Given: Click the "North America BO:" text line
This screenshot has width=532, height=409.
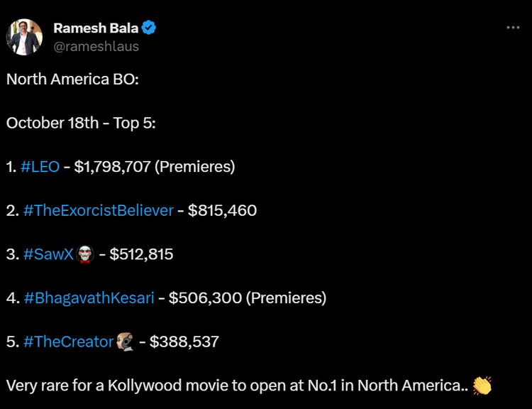Looking at the screenshot, I should 72,79.
